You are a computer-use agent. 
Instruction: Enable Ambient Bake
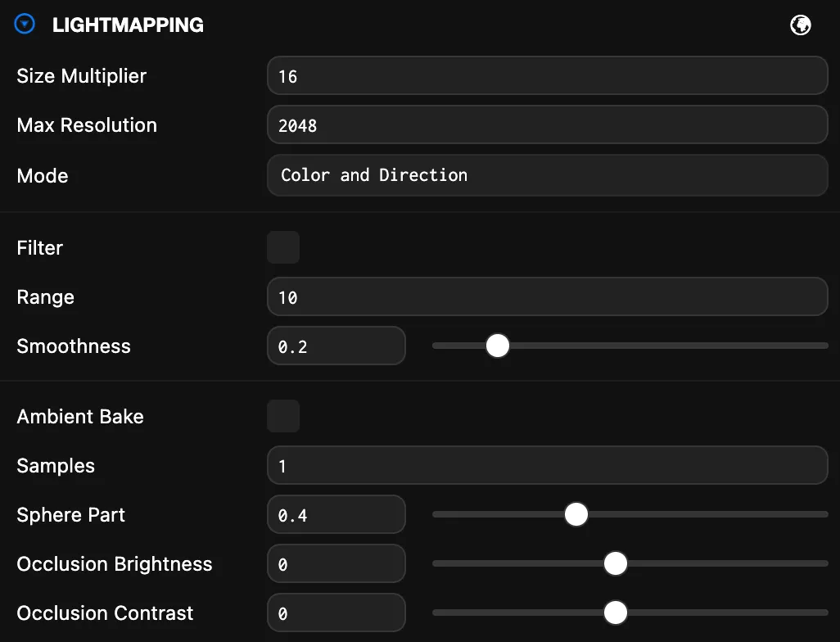point(282,416)
